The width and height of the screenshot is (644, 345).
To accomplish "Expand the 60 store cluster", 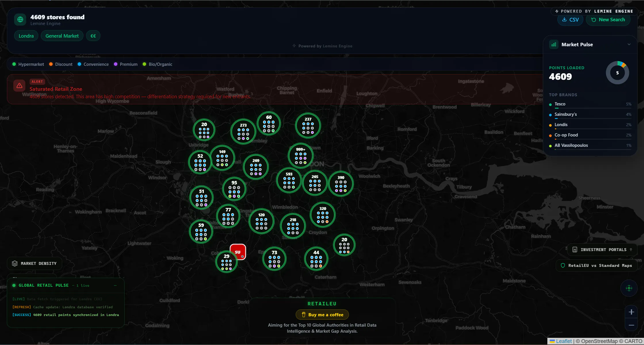I will click(x=269, y=124).
